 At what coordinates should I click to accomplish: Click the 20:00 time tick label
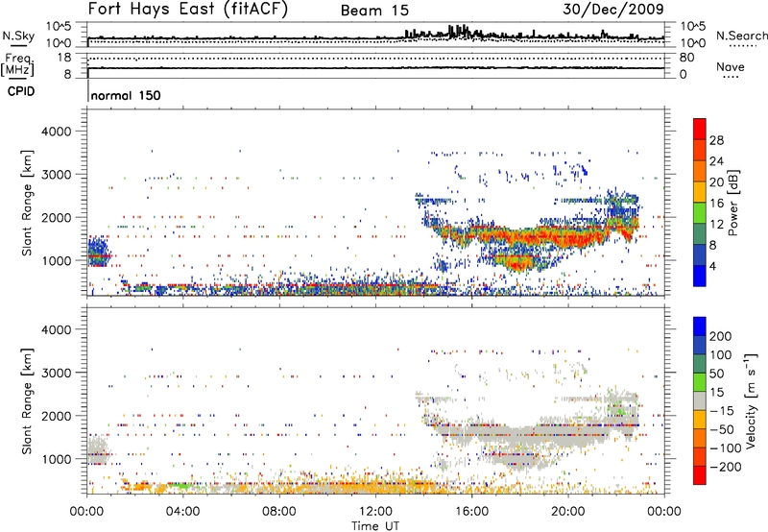(x=567, y=512)
